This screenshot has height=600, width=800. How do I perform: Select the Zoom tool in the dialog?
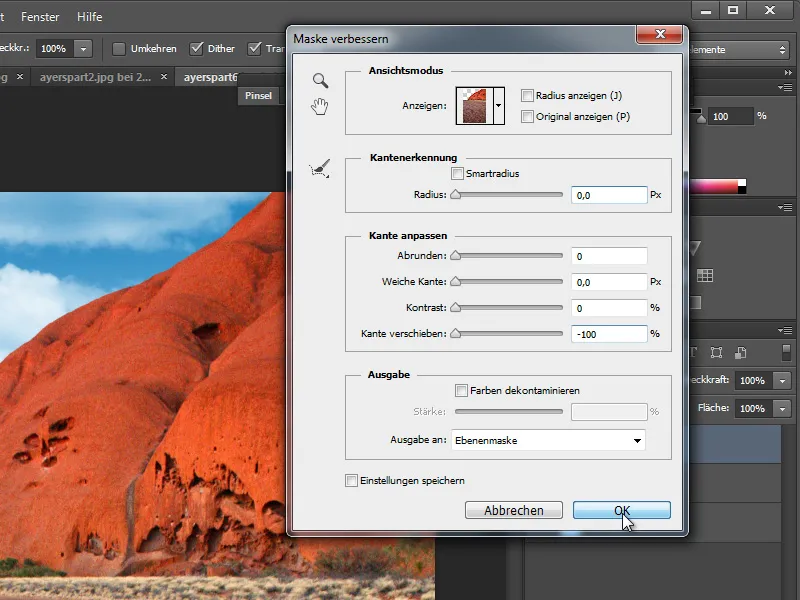pos(320,80)
